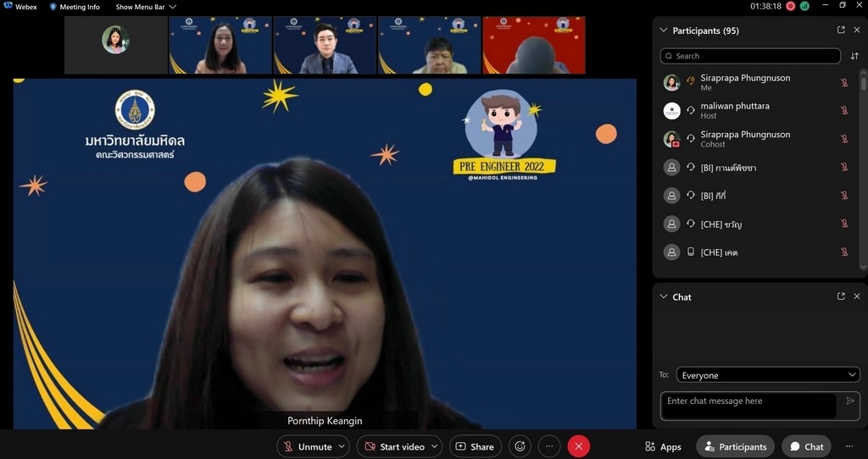Open Show Menu Bar menu
The image size is (868, 459).
(x=146, y=7)
